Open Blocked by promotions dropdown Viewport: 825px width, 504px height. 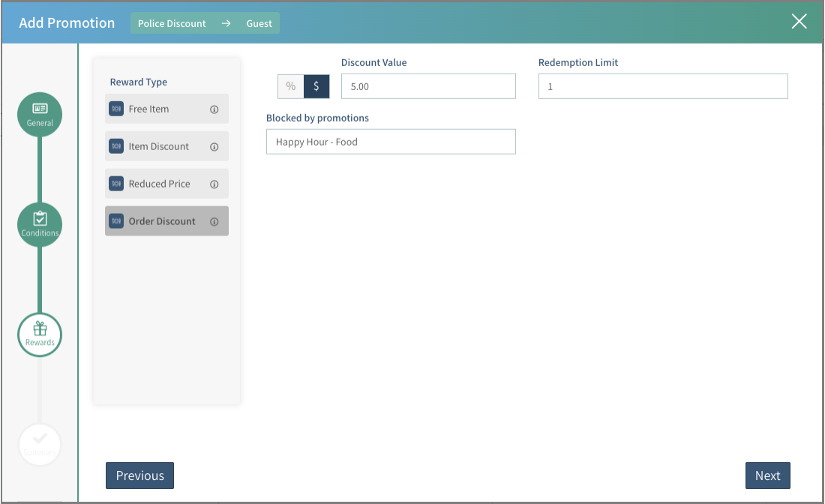tap(391, 142)
